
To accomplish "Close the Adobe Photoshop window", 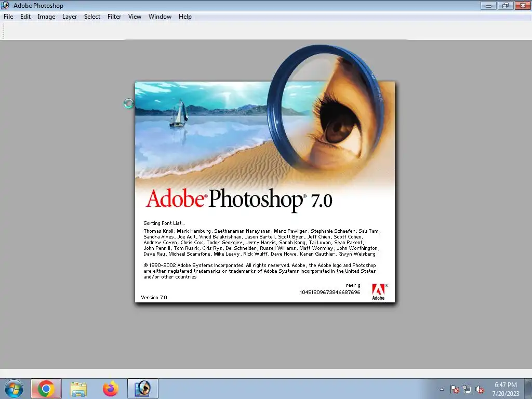I will (x=523, y=5).
